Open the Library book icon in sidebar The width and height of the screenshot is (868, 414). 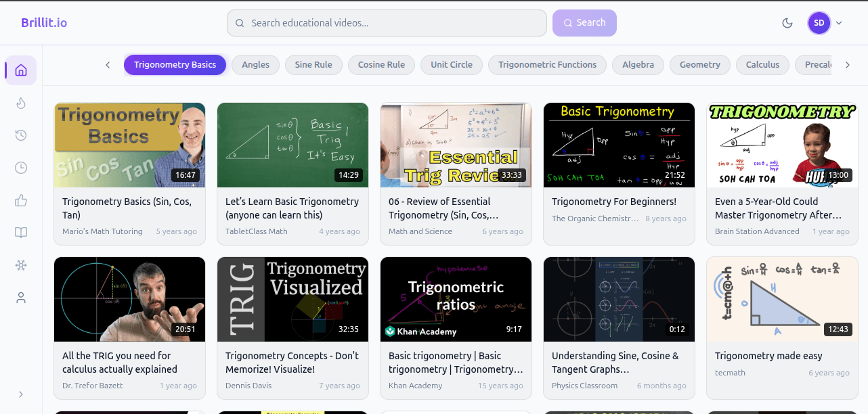pos(21,233)
